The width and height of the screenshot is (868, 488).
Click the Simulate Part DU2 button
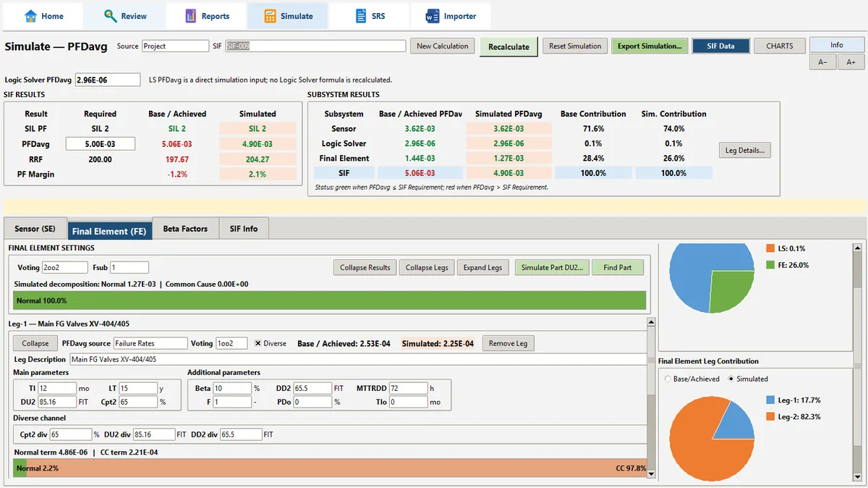[x=552, y=267]
